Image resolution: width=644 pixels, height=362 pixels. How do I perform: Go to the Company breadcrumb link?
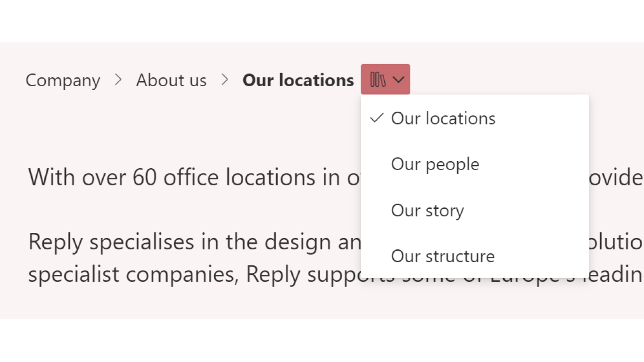63,81
